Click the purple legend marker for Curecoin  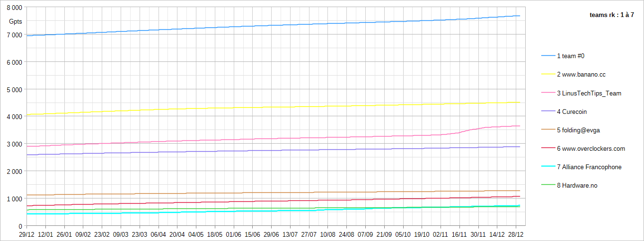click(548, 112)
